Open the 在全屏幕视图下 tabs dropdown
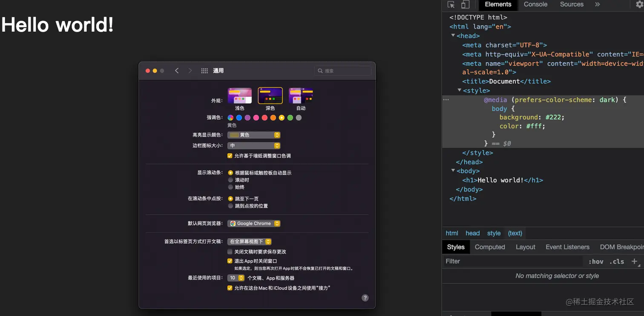 [250, 241]
